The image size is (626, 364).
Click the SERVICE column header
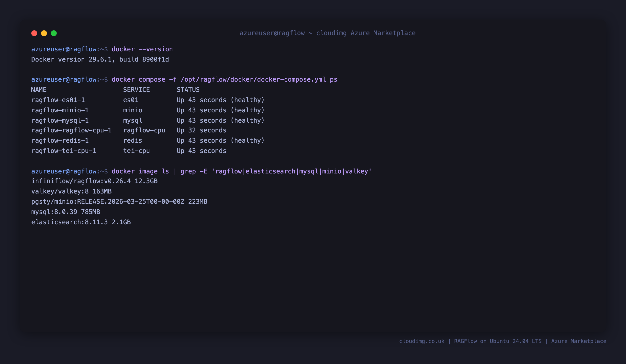(x=136, y=90)
